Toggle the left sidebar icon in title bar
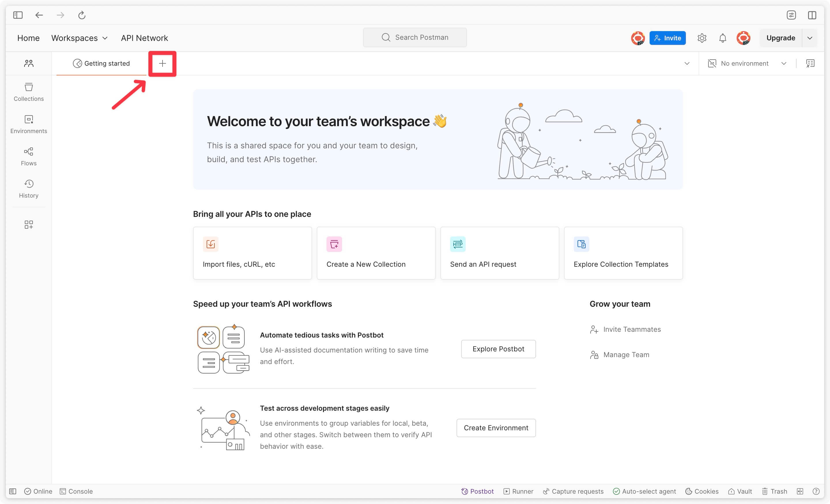Screen dimensions: 830x504 tap(18, 15)
